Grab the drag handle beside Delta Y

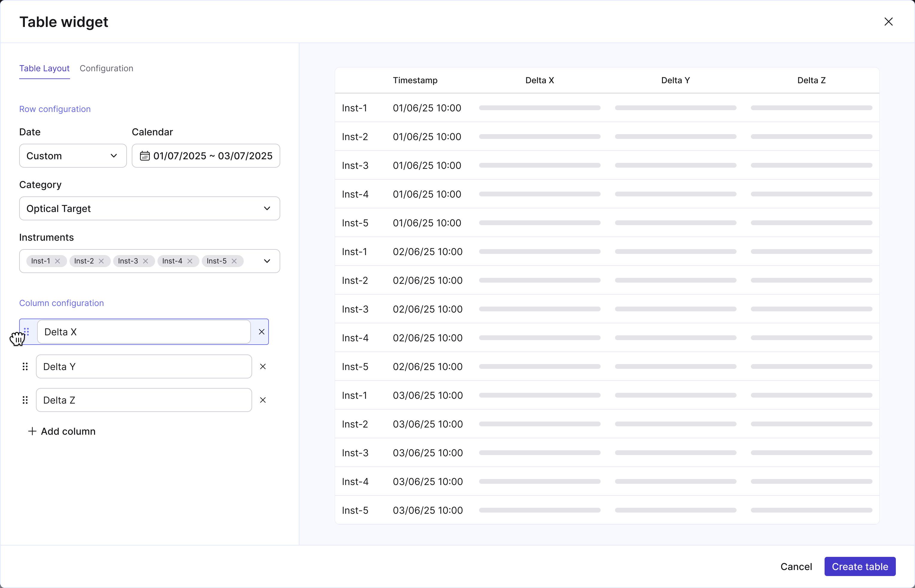(25, 366)
